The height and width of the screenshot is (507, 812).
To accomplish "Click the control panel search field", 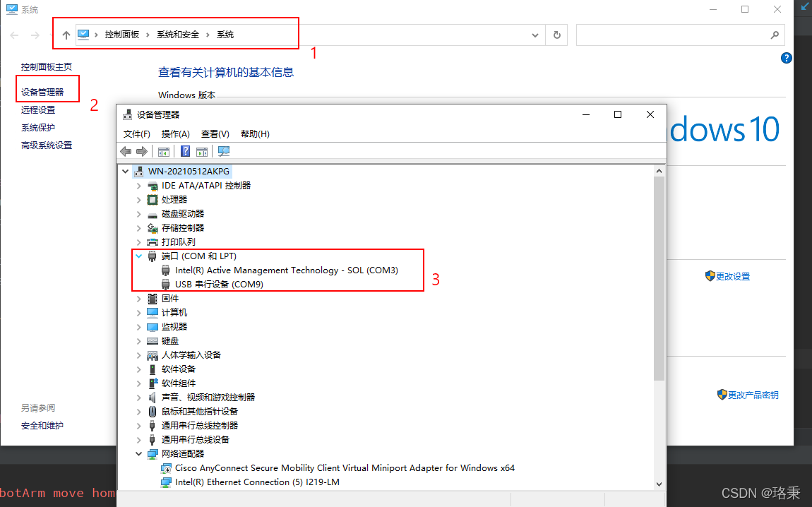I will coord(681,35).
